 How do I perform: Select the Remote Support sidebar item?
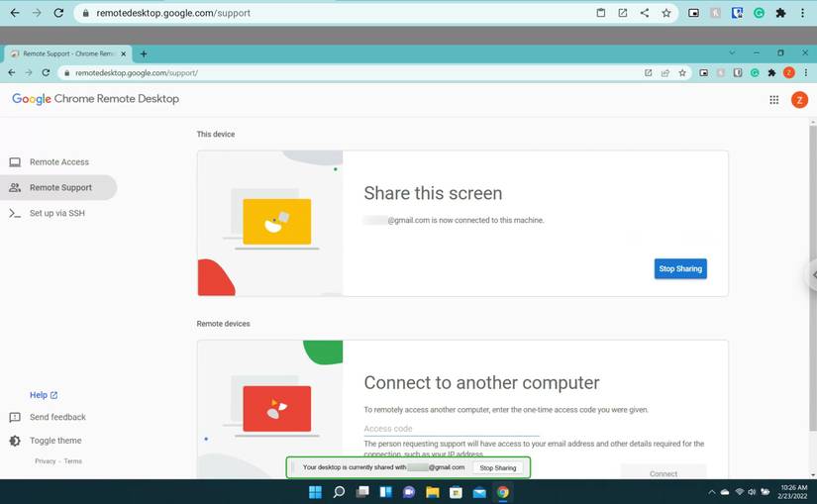pyautogui.click(x=60, y=188)
